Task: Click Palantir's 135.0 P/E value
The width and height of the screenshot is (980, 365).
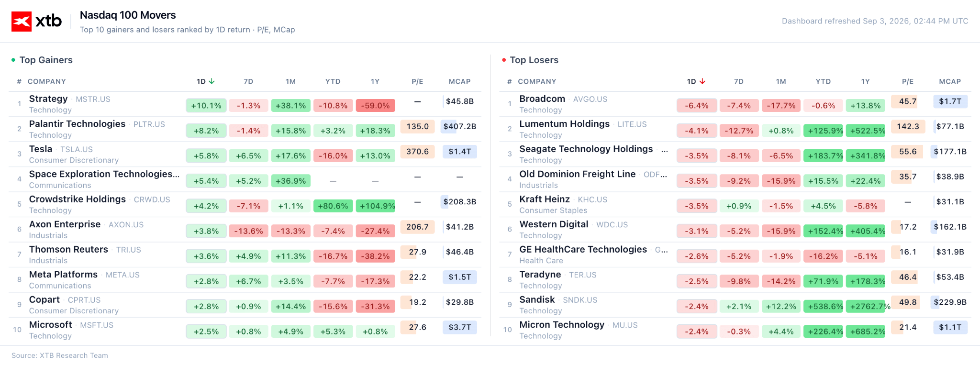Action: pyautogui.click(x=417, y=126)
